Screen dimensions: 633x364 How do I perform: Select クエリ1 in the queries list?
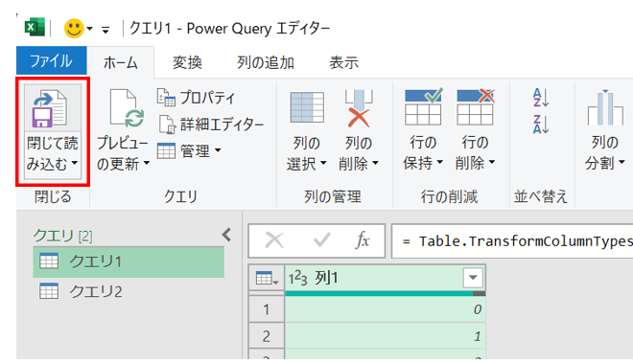pos(129,262)
